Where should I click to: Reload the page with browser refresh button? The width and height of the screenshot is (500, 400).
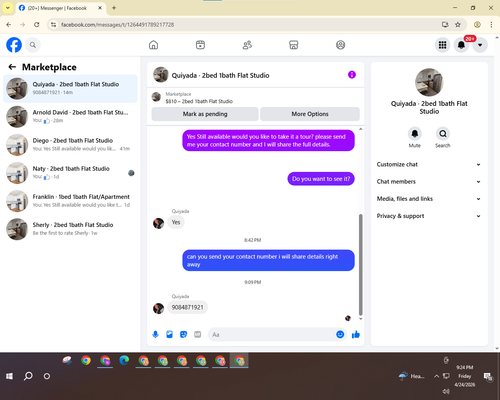pos(37,25)
